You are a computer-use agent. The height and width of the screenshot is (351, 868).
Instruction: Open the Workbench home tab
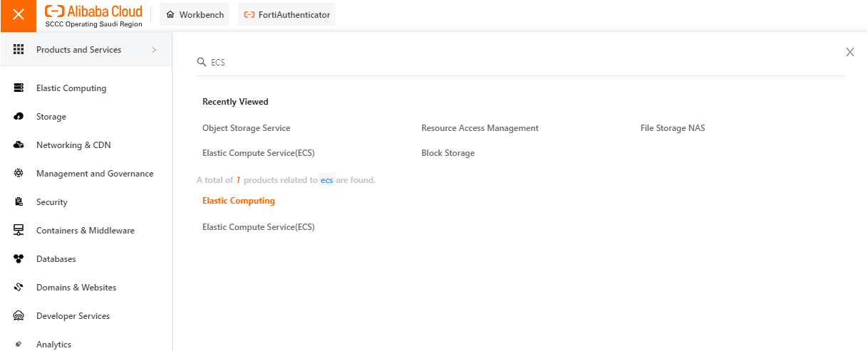pyautogui.click(x=195, y=15)
